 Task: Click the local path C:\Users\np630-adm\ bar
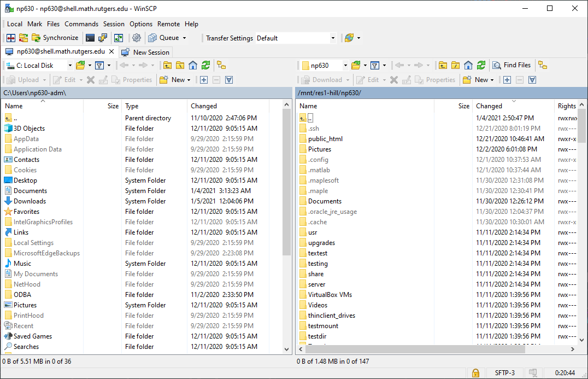146,92
